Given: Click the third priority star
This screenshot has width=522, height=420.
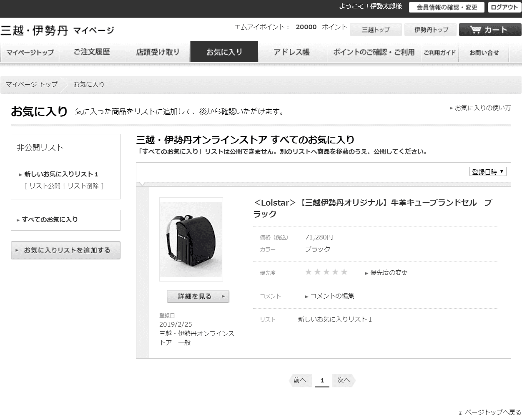Looking at the screenshot, I should (x=326, y=272).
